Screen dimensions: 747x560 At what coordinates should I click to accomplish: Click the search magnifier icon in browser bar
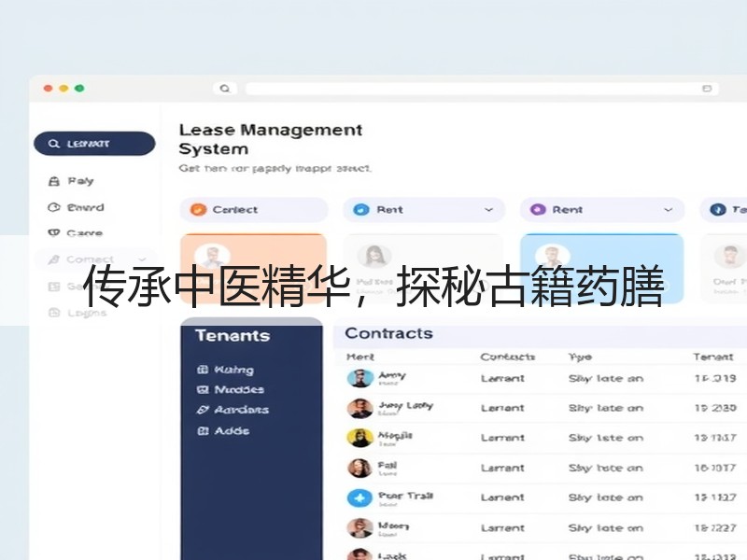[225, 88]
